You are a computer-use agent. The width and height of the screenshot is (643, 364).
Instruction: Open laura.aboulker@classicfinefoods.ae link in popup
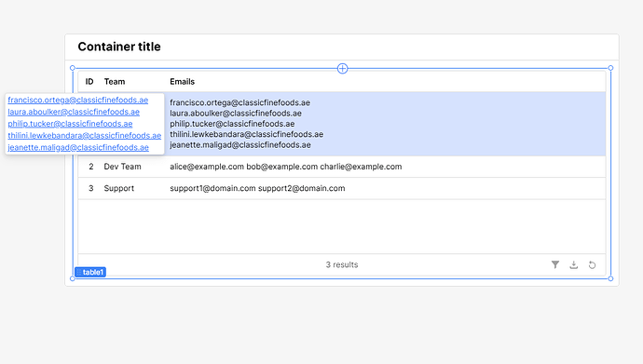click(x=74, y=112)
